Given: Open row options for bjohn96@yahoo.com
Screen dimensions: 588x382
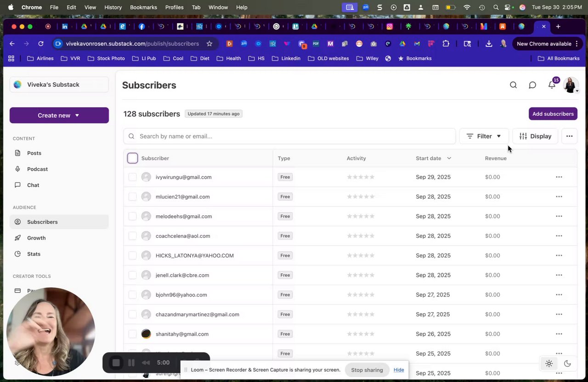Looking at the screenshot, I should coord(559,295).
